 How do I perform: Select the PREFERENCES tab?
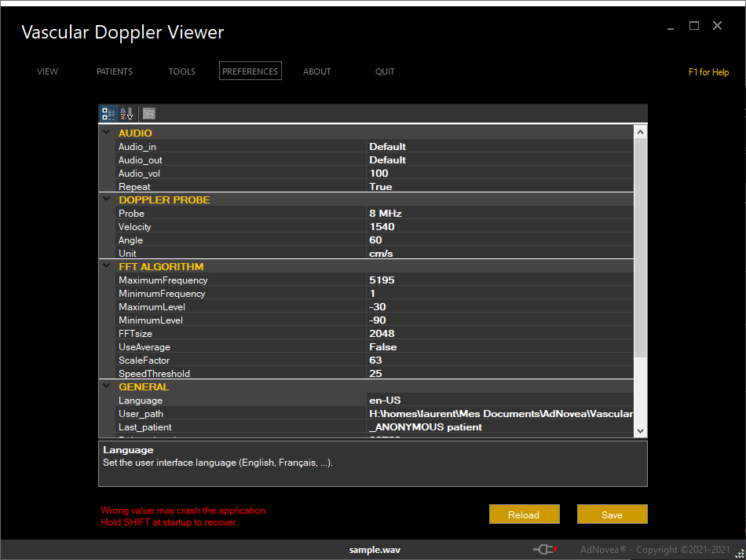pos(250,71)
